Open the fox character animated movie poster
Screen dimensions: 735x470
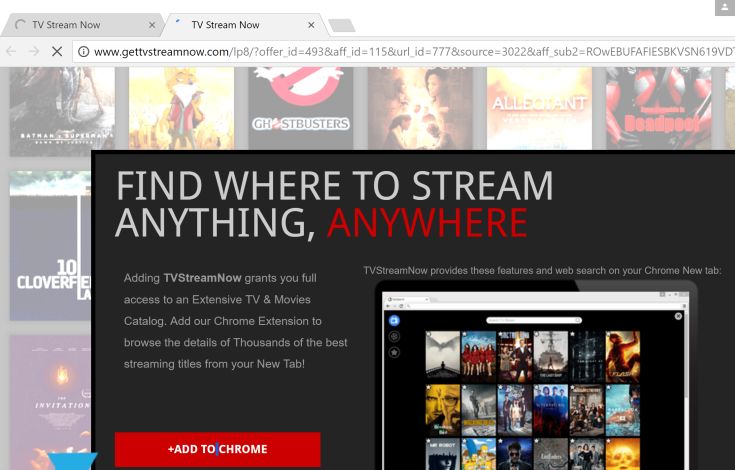(181, 108)
